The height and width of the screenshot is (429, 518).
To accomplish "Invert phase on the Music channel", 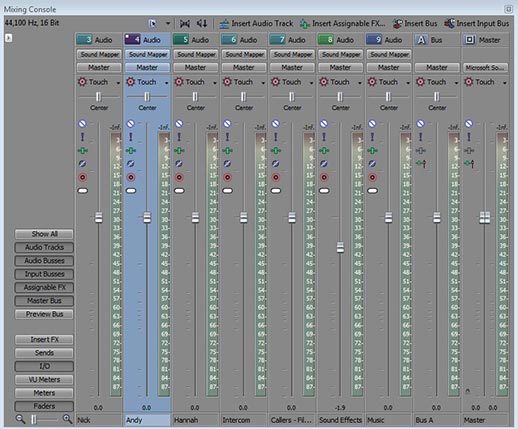I will pyautogui.click(x=372, y=164).
